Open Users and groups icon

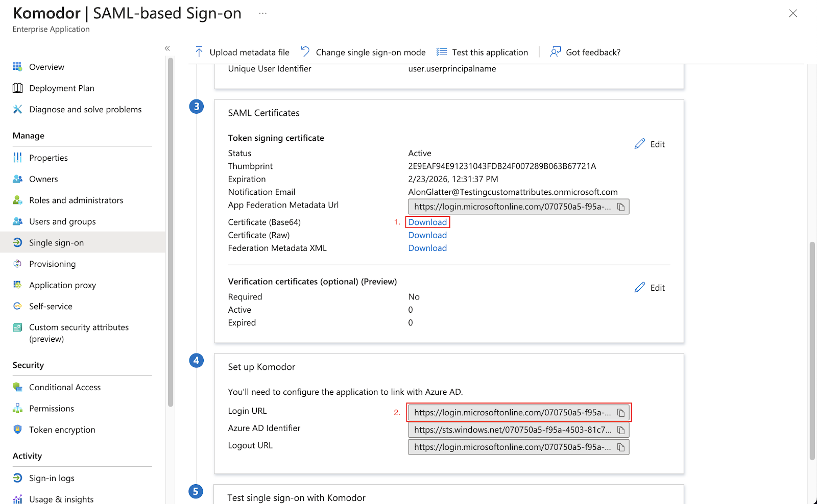17,221
